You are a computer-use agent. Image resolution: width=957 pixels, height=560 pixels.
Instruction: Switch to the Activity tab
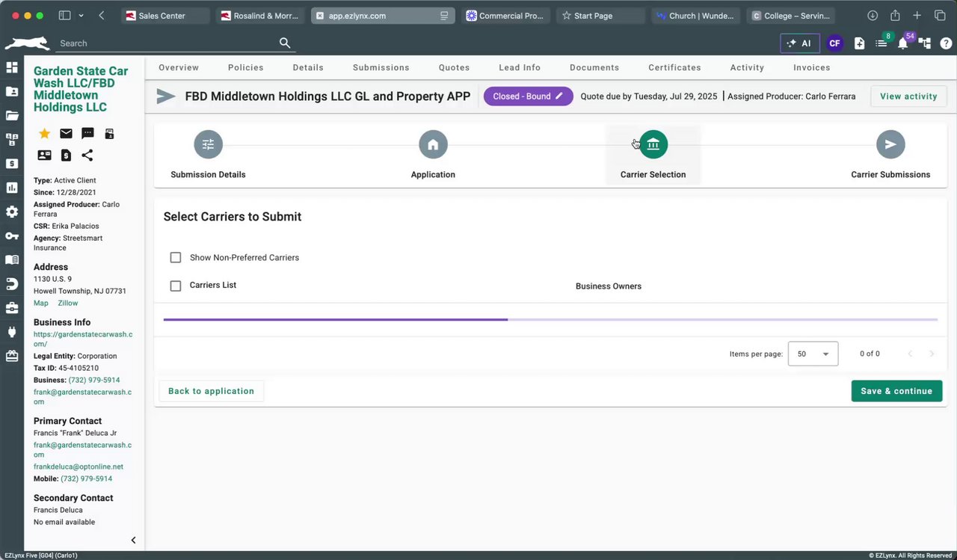pos(747,67)
